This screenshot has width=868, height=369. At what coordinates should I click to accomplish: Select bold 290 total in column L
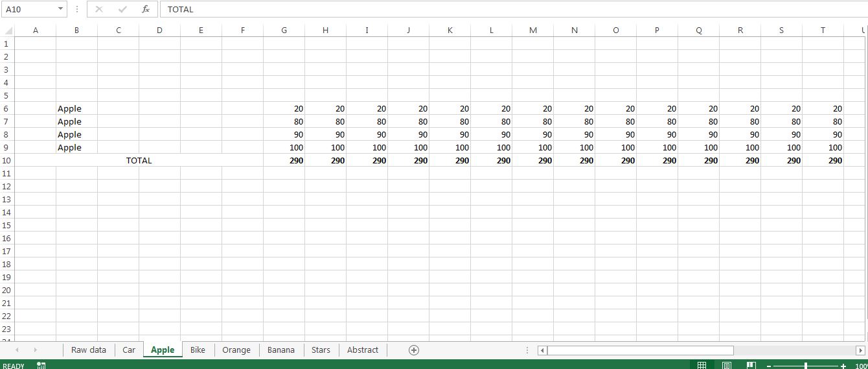pos(491,160)
